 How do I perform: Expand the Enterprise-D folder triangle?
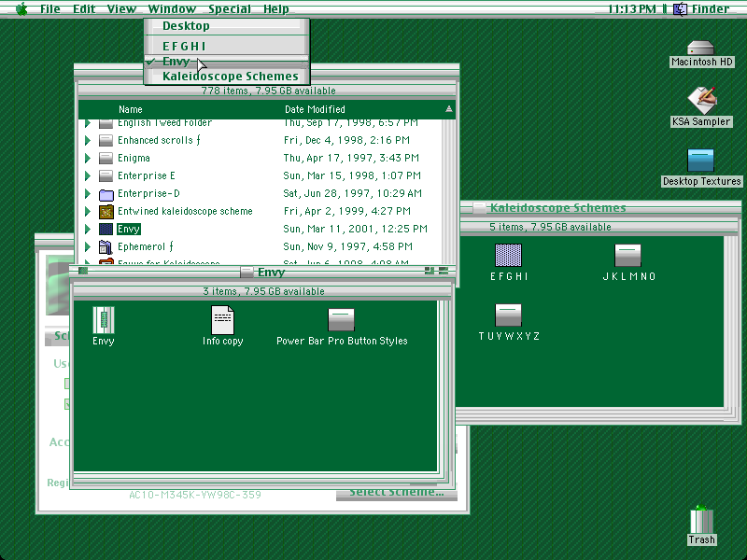[87, 194]
